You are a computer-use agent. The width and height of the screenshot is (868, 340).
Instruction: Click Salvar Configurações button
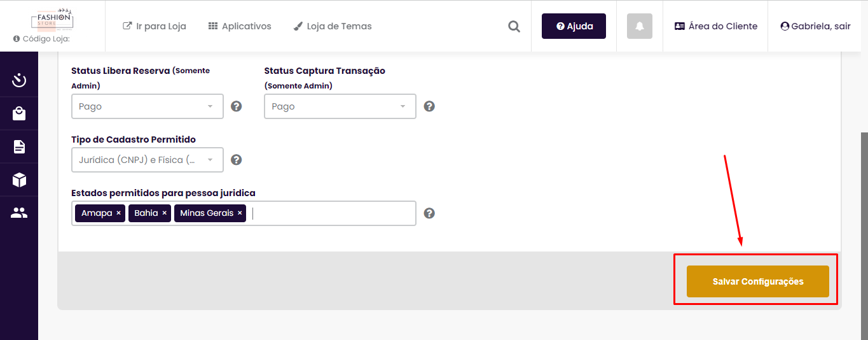point(757,281)
